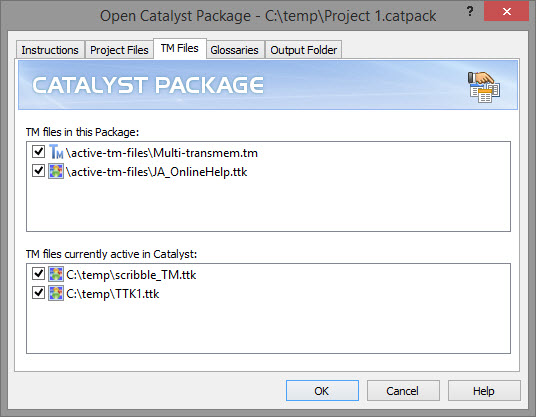Switch to the Output Folder tab

pyautogui.click(x=304, y=50)
